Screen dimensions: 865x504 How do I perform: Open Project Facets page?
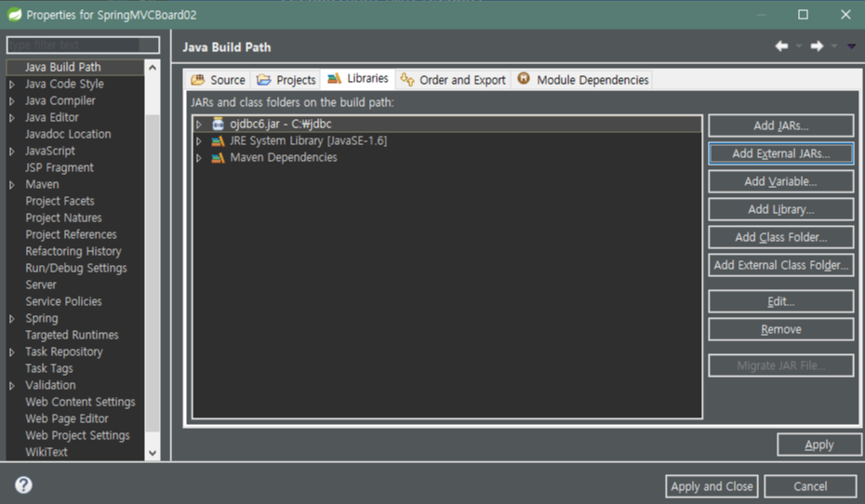60,201
